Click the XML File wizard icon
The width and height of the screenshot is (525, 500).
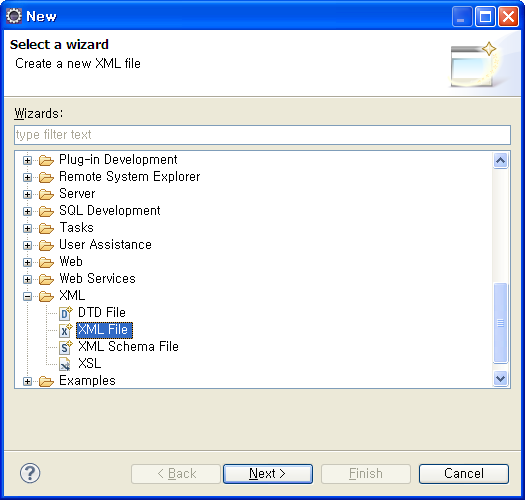pyautogui.click(x=66, y=330)
